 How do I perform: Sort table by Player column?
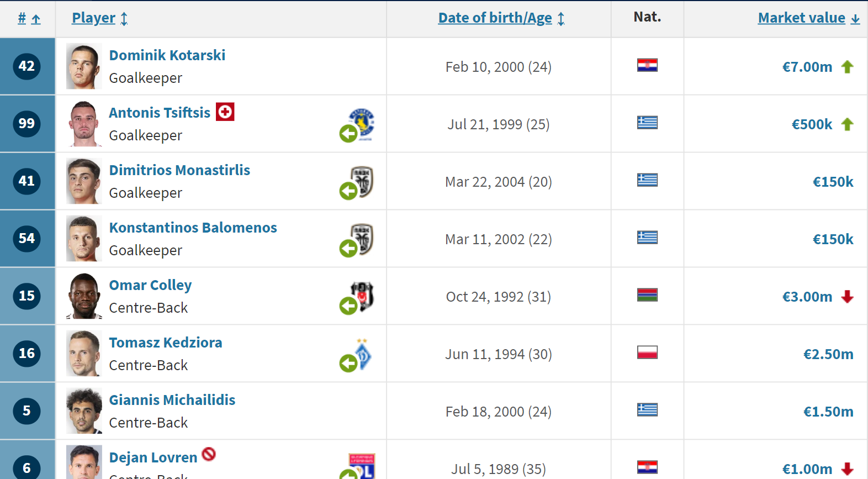94,18
